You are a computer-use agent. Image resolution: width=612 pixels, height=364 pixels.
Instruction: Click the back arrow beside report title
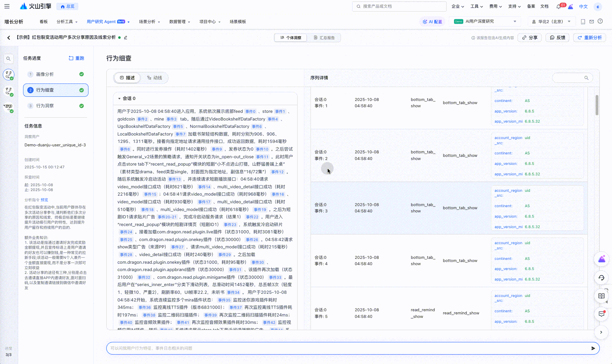(x=9, y=37)
